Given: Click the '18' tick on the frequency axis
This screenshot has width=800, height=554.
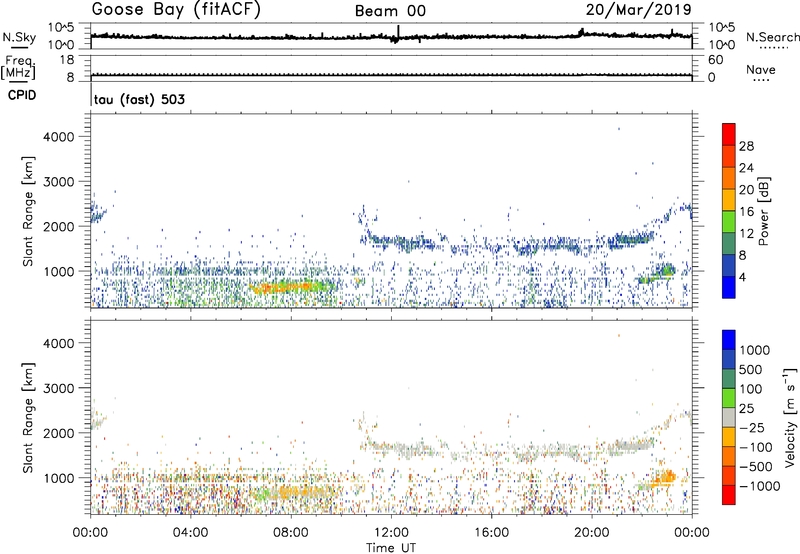Looking at the screenshot, I should pos(67,60).
